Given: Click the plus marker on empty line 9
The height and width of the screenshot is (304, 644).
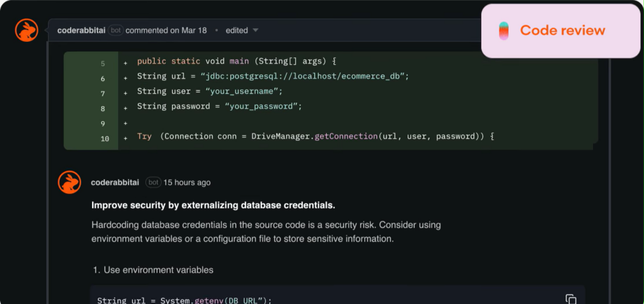Looking at the screenshot, I should click(x=125, y=124).
